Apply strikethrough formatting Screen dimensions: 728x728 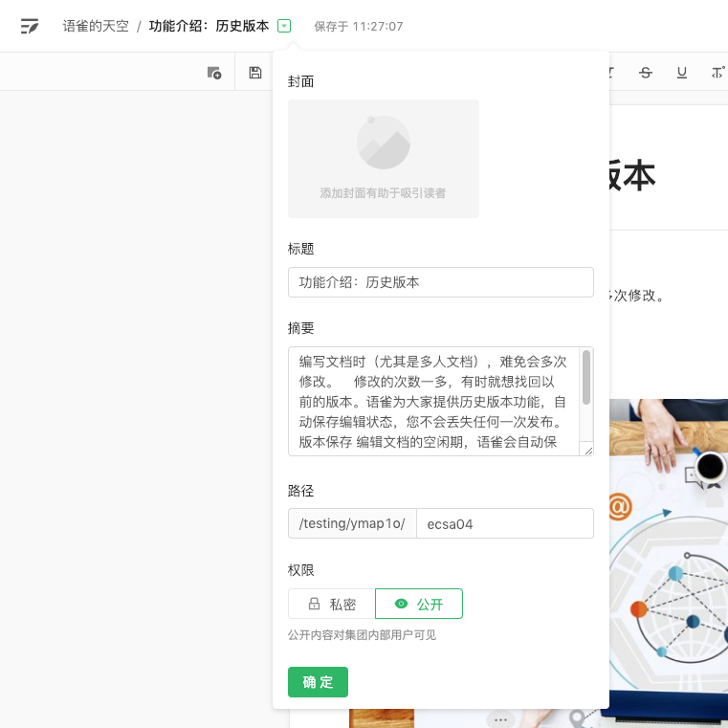(646, 73)
